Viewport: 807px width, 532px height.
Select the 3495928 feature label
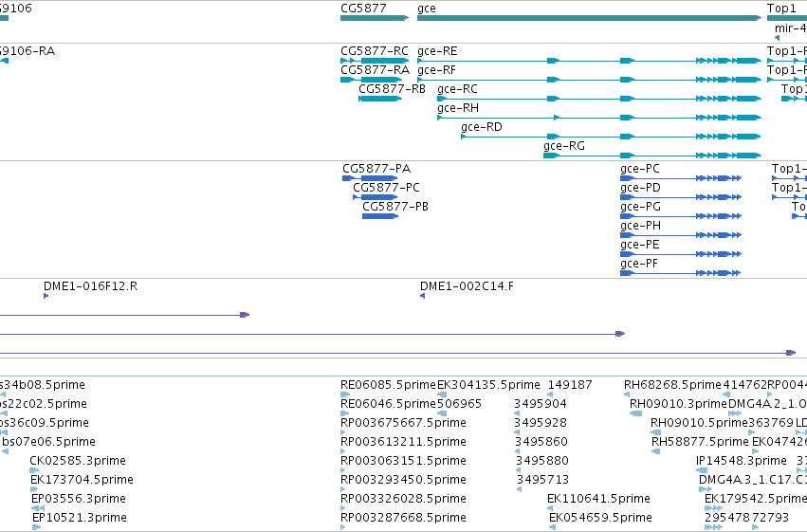pyautogui.click(x=541, y=423)
